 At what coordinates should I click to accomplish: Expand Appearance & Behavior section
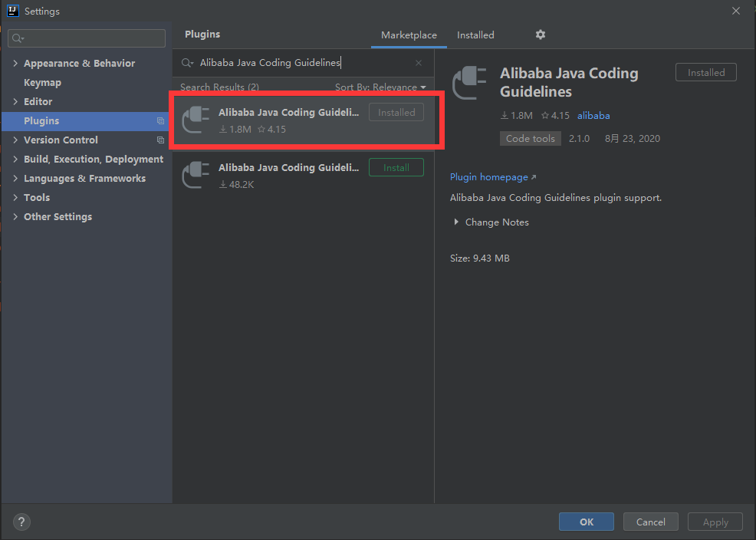pos(15,63)
